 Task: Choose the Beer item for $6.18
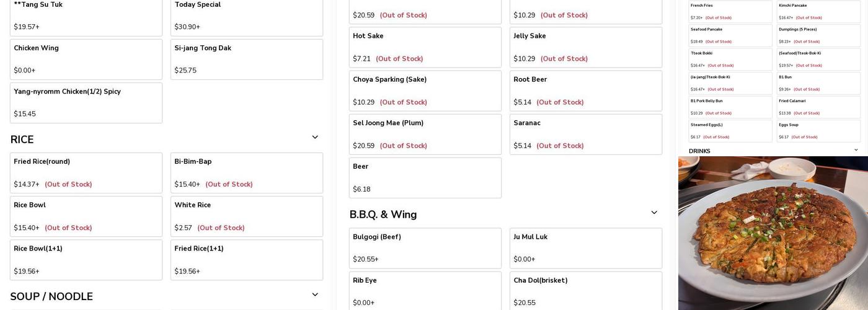[x=425, y=178]
